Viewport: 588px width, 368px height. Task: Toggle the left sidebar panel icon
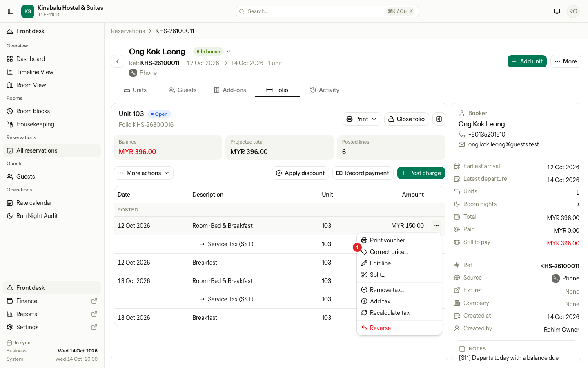coord(11,11)
